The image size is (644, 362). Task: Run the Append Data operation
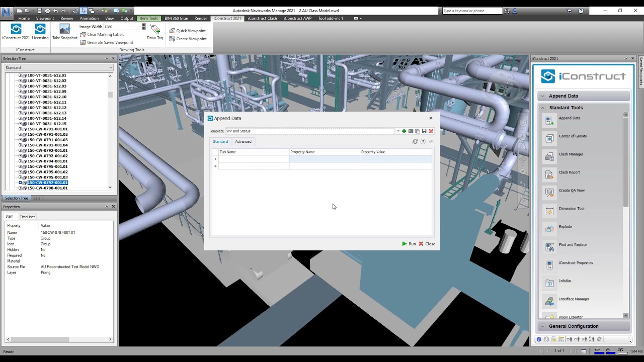click(x=409, y=244)
